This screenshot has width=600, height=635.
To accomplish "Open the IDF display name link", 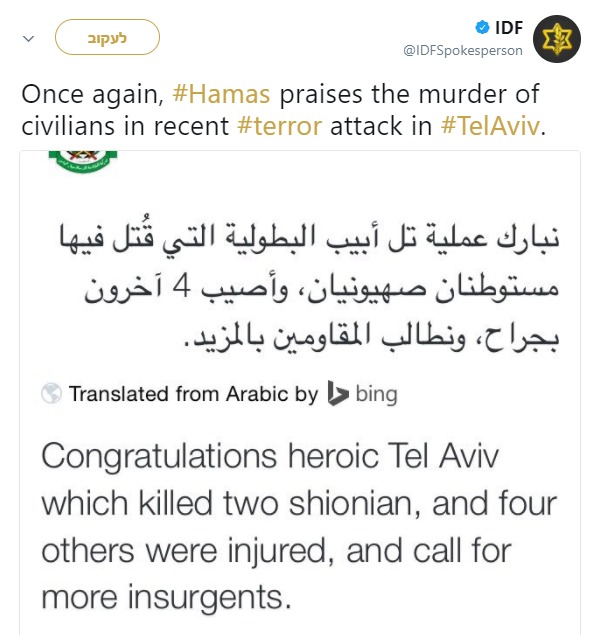I will coord(510,28).
